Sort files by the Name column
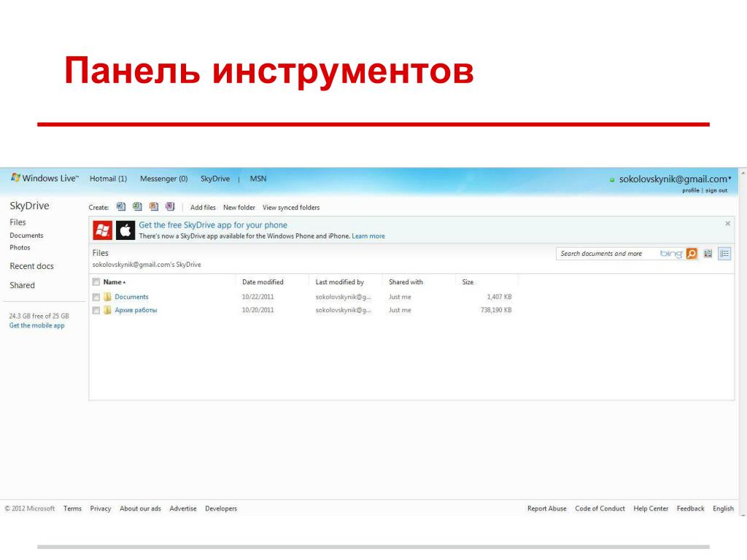 115,282
